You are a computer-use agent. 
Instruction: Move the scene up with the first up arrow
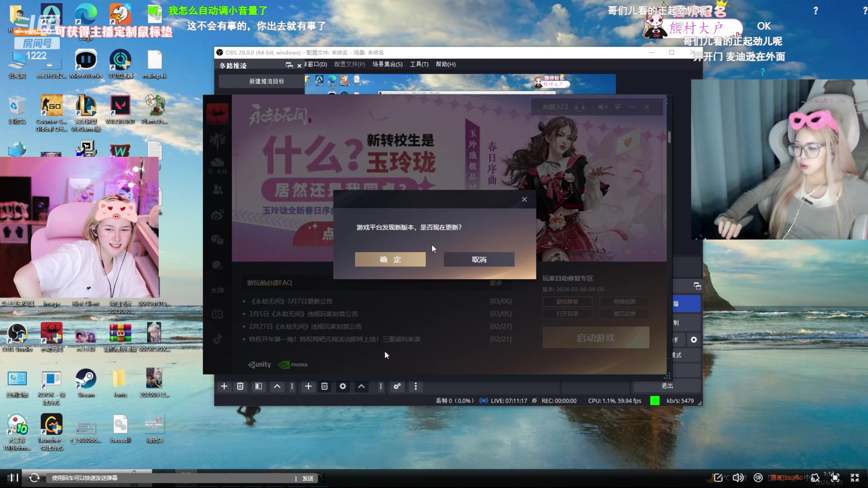(x=277, y=386)
